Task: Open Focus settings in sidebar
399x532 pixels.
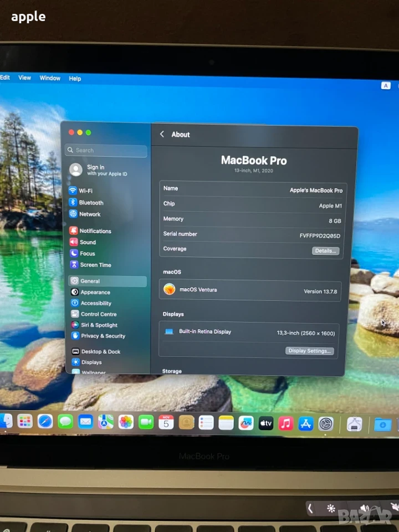Action: [x=83, y=253]
